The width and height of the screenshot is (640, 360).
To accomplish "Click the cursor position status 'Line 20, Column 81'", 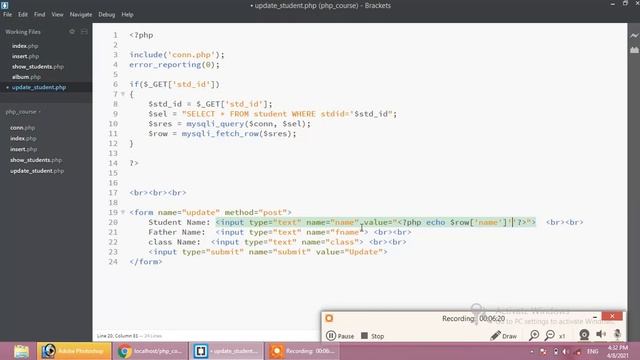I will coord(118,336).
